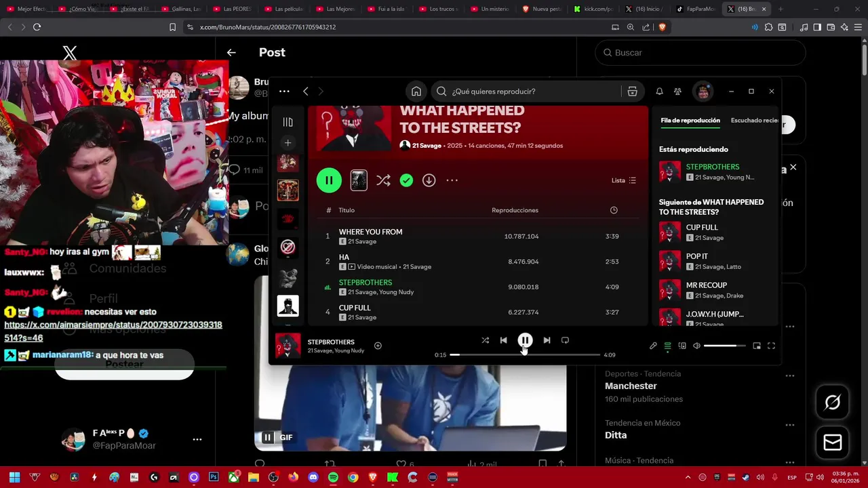The height and width of the screenshot is (488, 868).
Task: Open a new browser tab
Action: 781,9
